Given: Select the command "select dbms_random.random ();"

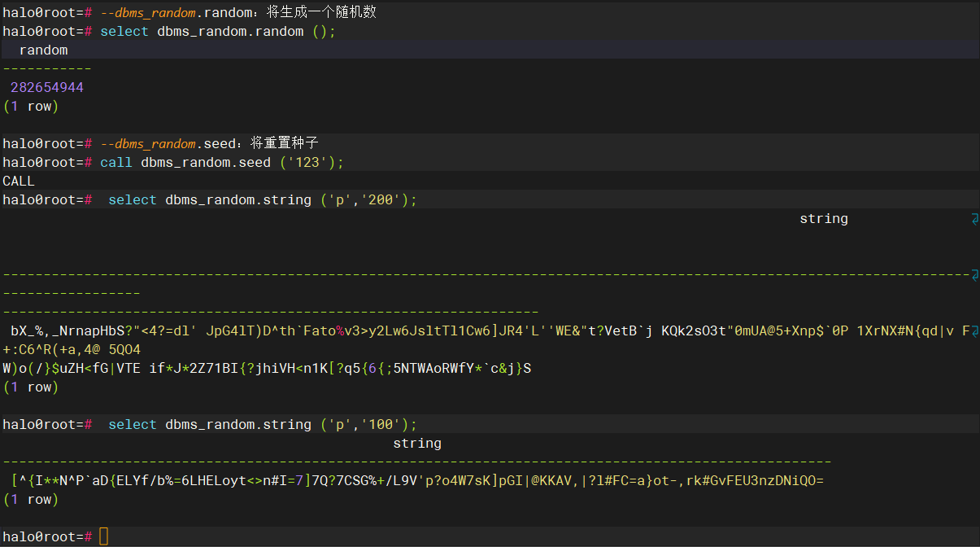Looking at the screenshot, I should tap(218, 31).
